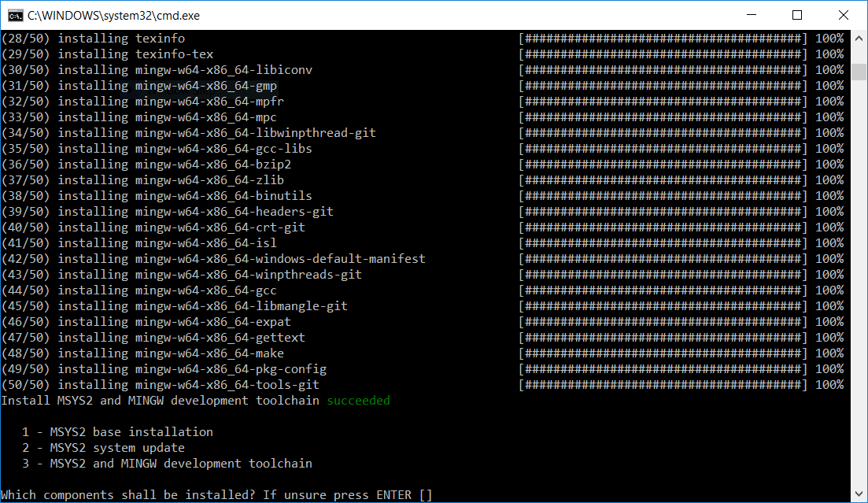Screen dimensions: 868x503
Task: Click the "installing texinfo" line
Action: (121, 39)
